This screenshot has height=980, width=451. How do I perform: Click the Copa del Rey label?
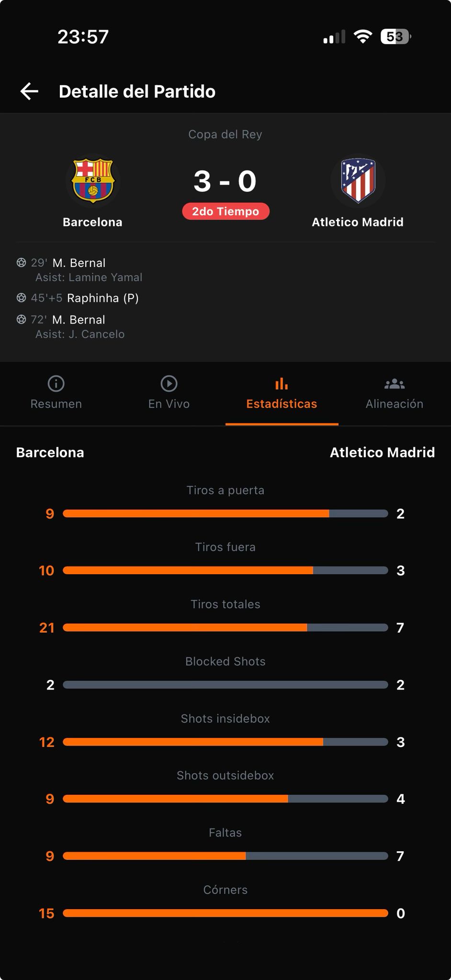pos(225,134)
